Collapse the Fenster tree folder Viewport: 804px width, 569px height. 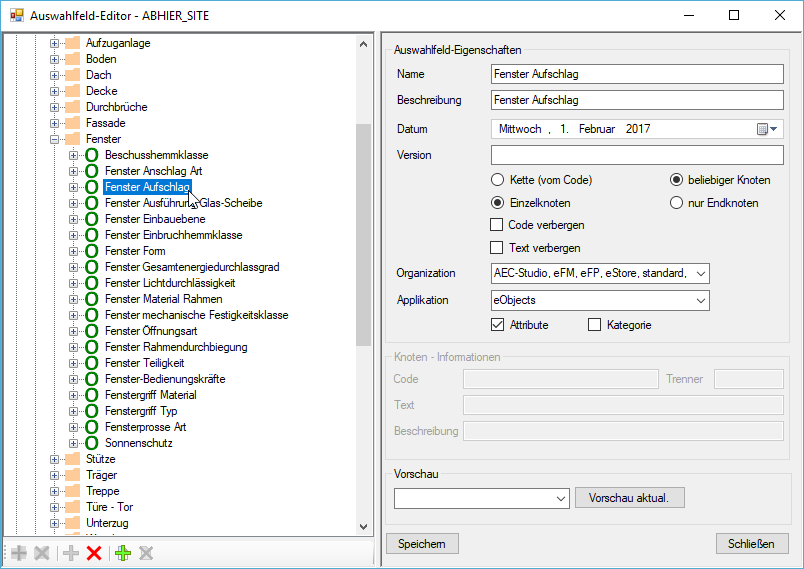point(54,139)
